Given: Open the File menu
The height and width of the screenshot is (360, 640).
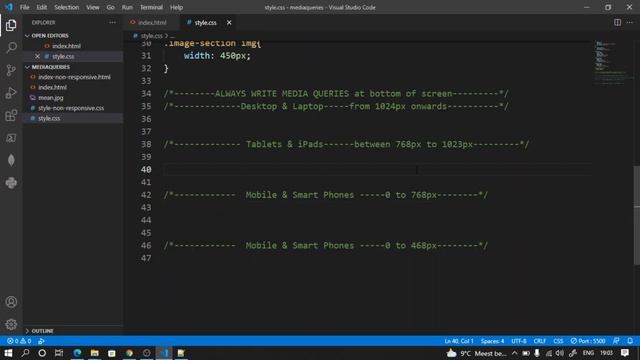Looking at the screenshot, I should [x=24, y=7].
